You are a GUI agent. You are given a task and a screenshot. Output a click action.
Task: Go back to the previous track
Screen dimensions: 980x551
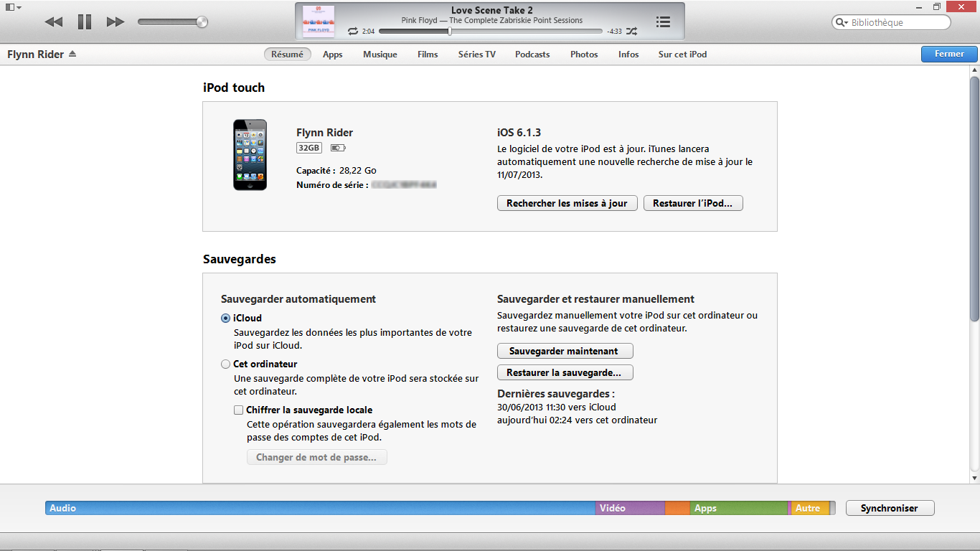[53, 22]
